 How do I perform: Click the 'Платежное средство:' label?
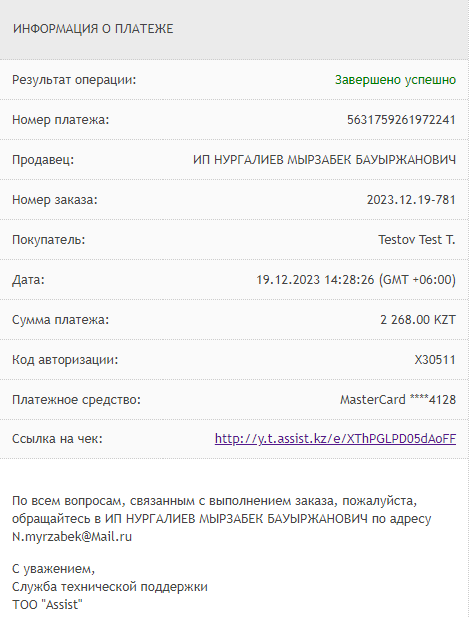click(76, 400)
